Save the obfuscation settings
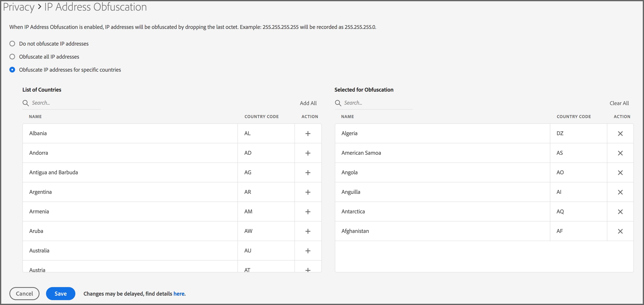This screenshot has height=305, width=644. [x=60, y=294]
